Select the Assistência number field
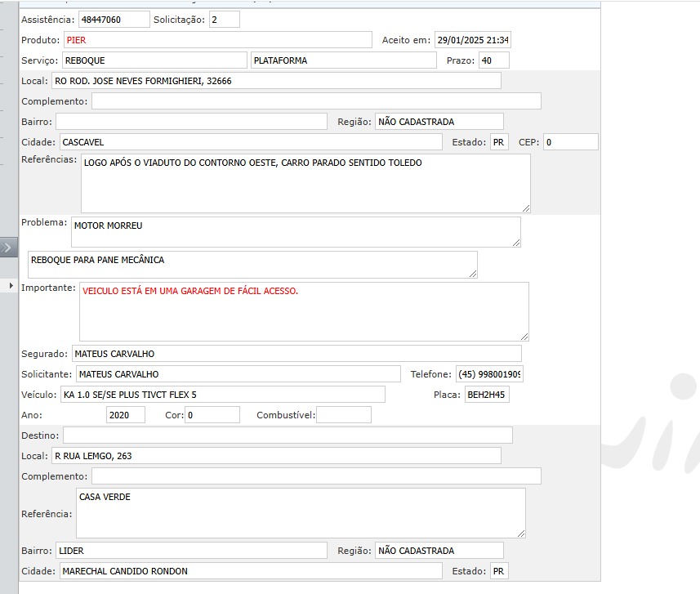 114,20
